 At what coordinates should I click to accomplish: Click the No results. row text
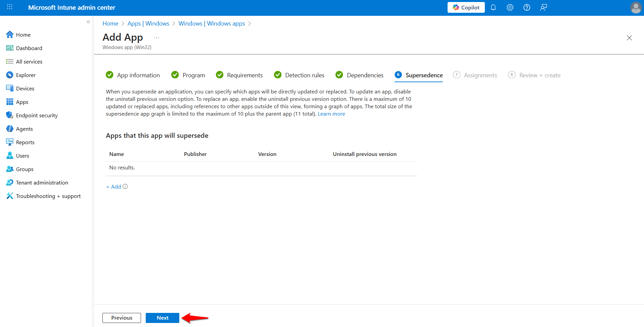122,167
